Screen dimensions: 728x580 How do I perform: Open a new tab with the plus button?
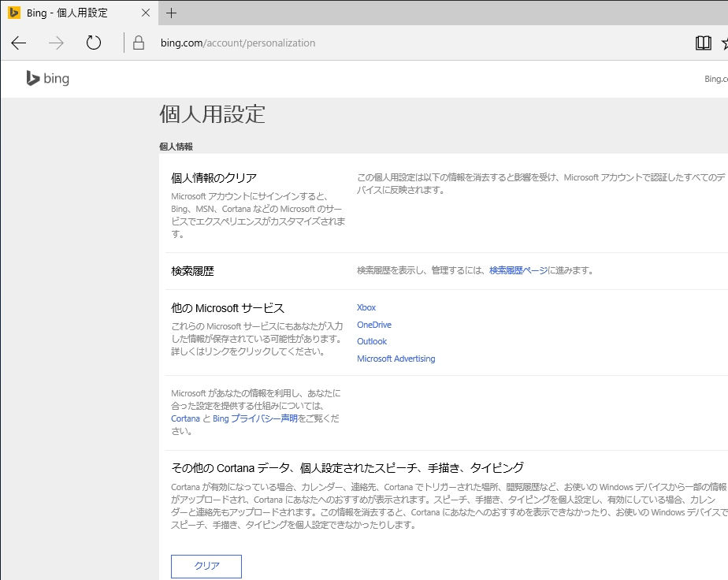coord(171,13)
